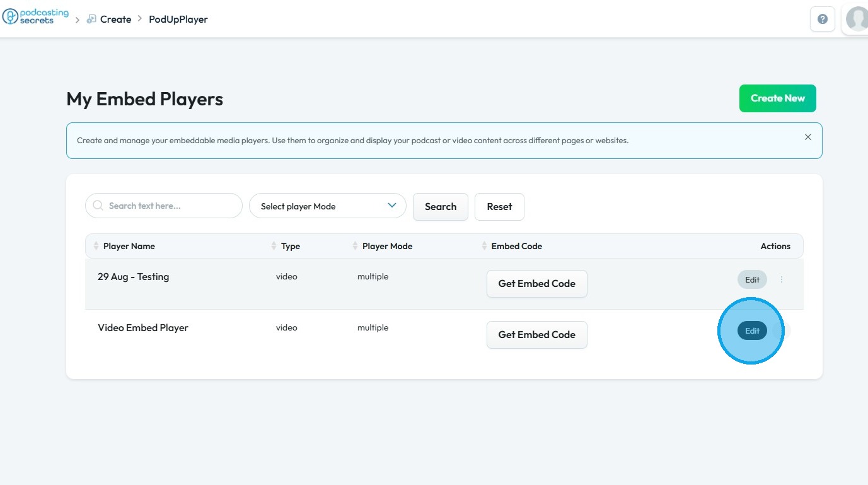Open the help question mark icon
Image resolution: width=868 pixels, height=485 pixels.
pos(822,19)
